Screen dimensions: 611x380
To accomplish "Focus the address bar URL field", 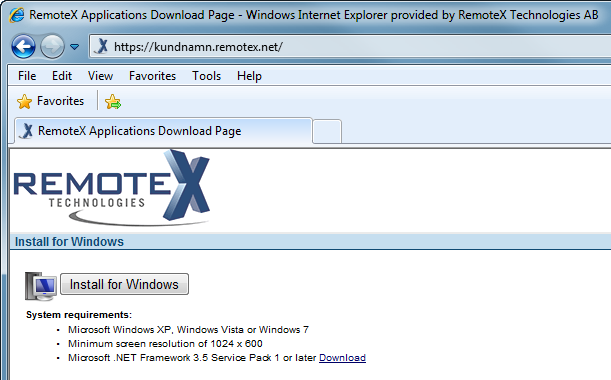I will tap(351, 47).
